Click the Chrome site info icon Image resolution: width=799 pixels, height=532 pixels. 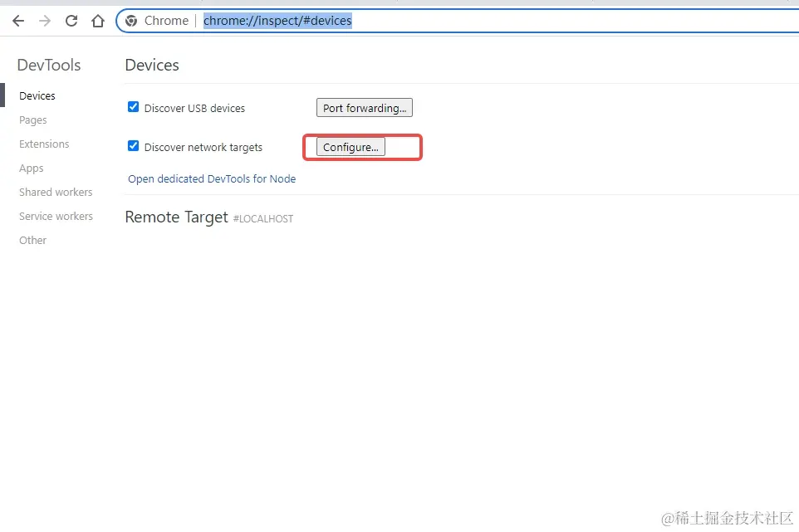click(131, 21)
